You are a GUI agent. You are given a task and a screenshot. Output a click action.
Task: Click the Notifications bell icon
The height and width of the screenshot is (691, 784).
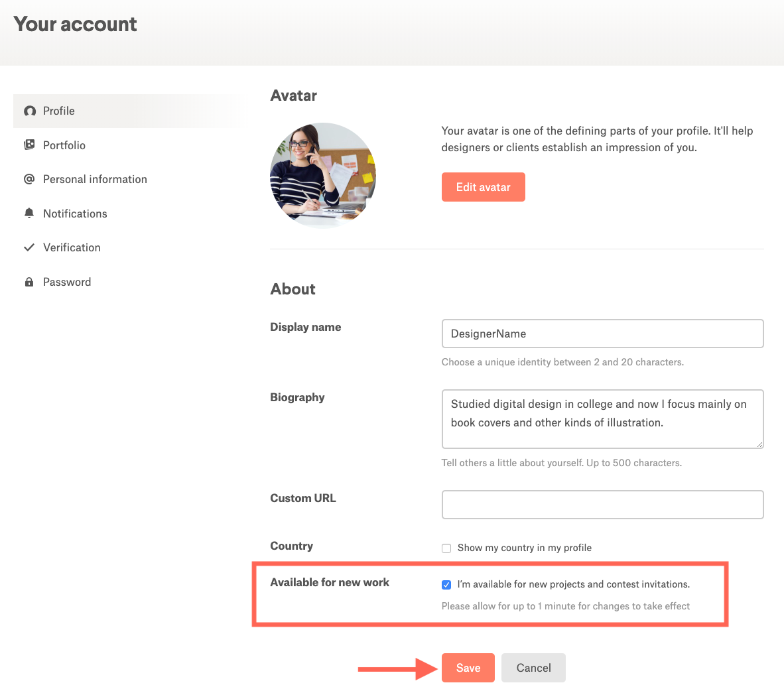pyautogui.click(x=29, y=213)
